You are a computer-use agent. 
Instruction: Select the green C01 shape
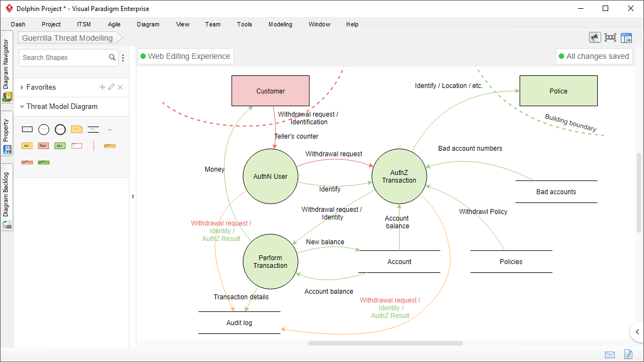[60, 146]
